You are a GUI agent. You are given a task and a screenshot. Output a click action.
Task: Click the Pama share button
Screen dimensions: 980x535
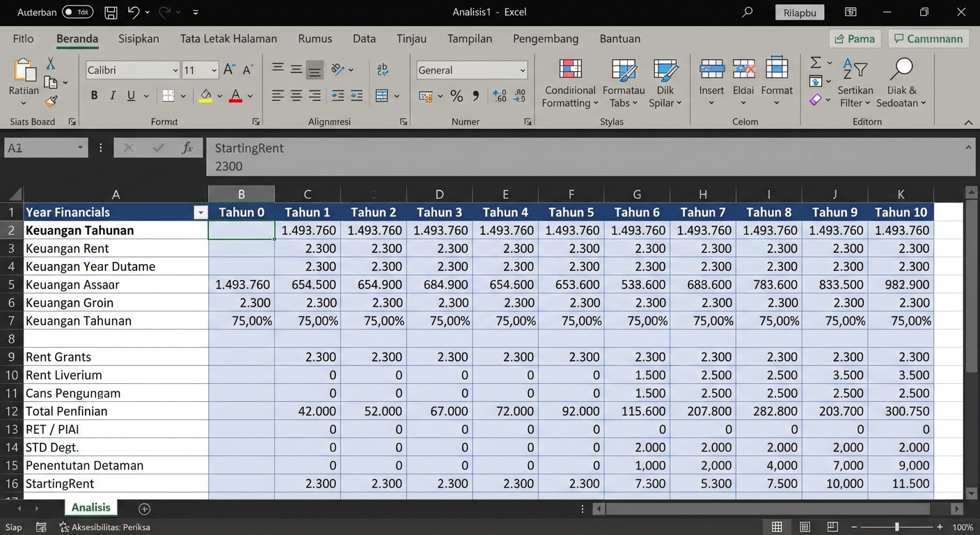point(855,39)
